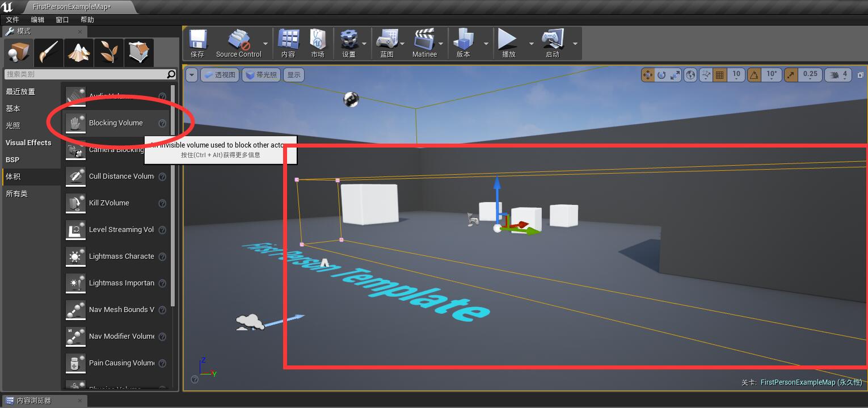Expand the 蓝图 blueprint dropdown arrow

(x=402, y=44)
